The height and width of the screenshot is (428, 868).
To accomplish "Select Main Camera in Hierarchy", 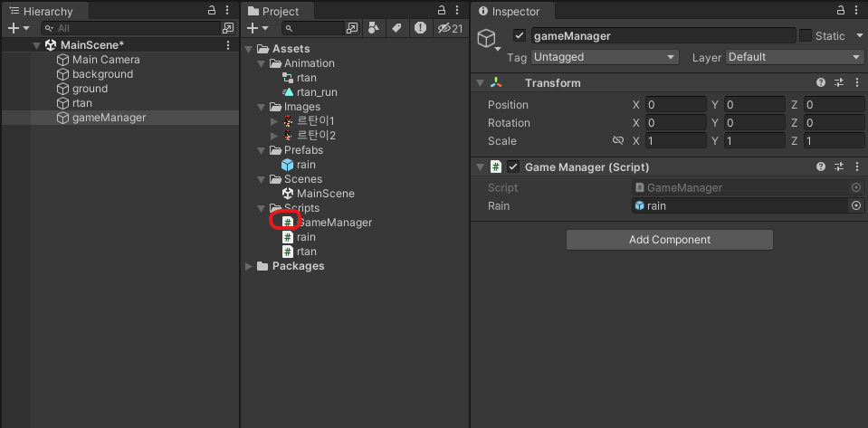I will pos(106,60).
